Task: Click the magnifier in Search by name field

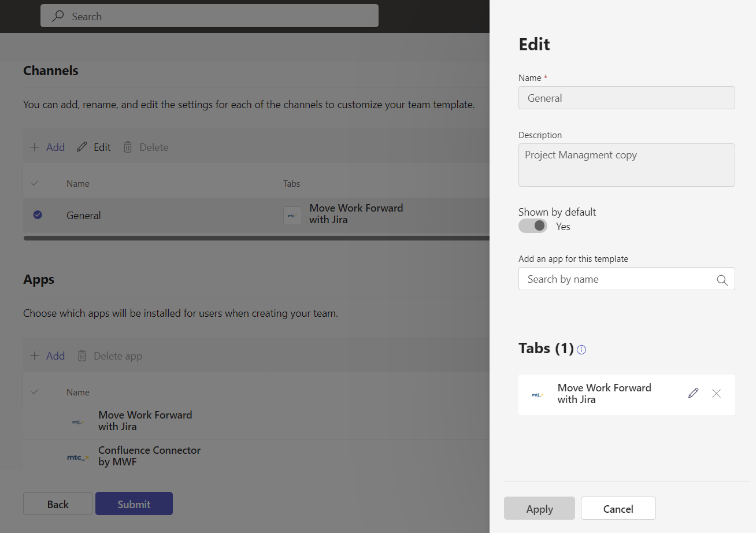Action: (x=722, y=280)
